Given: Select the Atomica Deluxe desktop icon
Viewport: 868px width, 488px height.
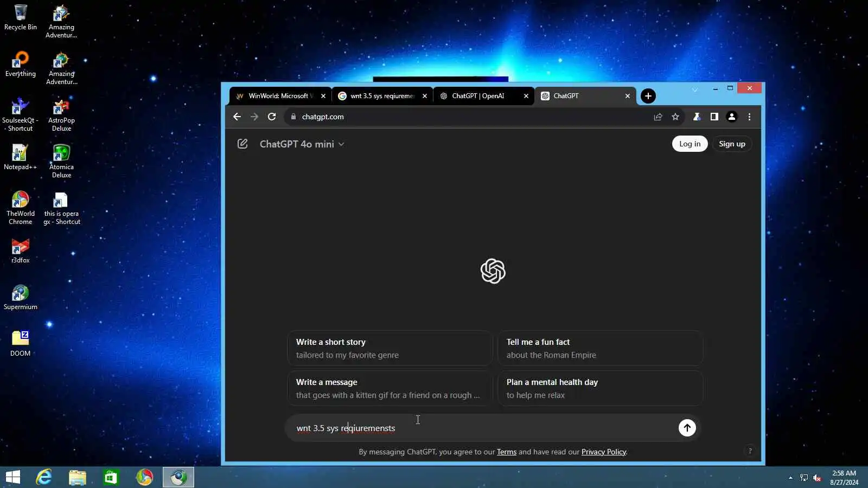Looking at the screenshot, I should [61, 161].
